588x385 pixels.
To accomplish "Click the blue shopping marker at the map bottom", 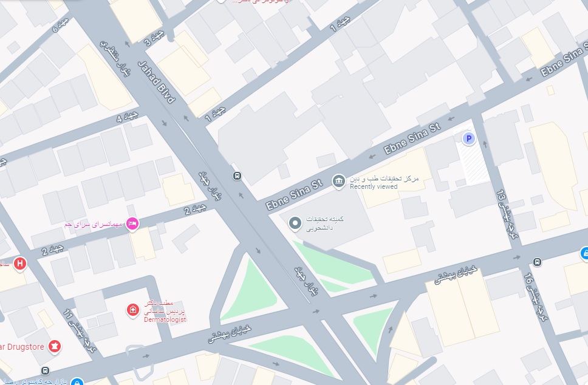I will tap(77, 381).
